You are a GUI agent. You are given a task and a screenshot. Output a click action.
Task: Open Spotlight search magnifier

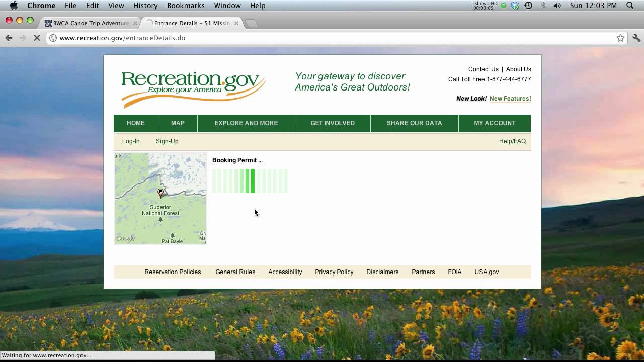[630, 6]
